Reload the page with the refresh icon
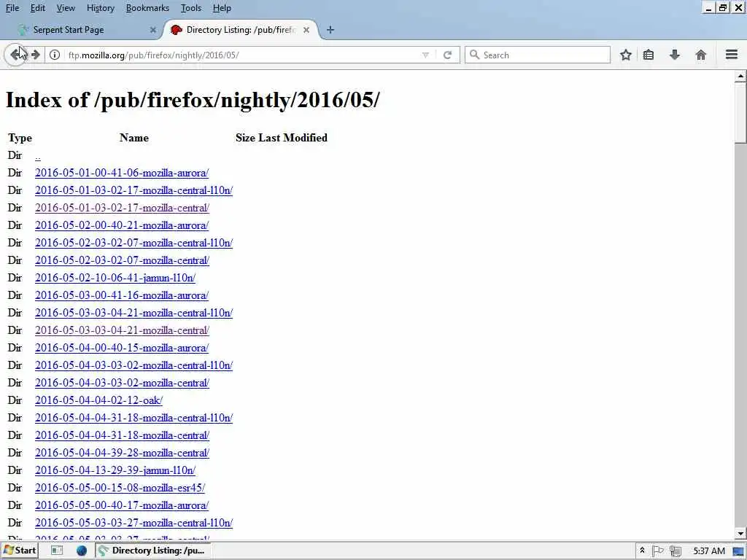 (447, 55)
